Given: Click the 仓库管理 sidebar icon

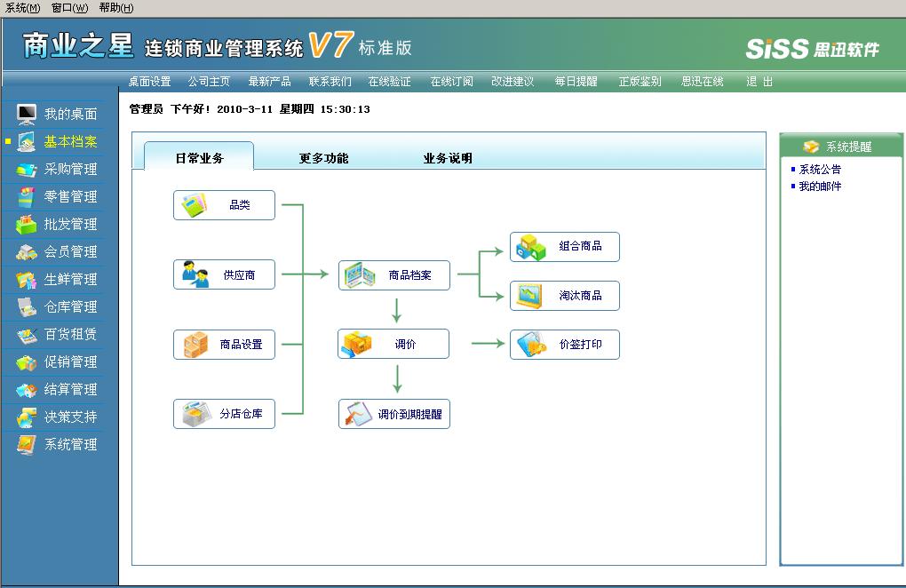Looking at the screenshot, I should click(x=27, y=306).
